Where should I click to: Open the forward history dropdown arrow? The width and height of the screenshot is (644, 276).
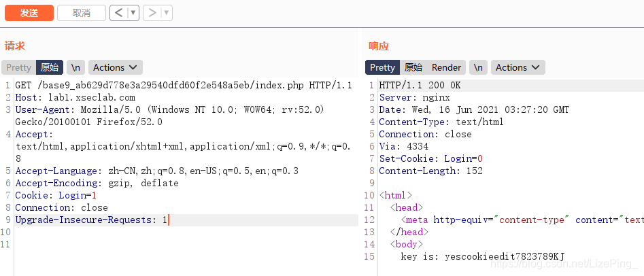pyautogui.click(x=167, y=13)
